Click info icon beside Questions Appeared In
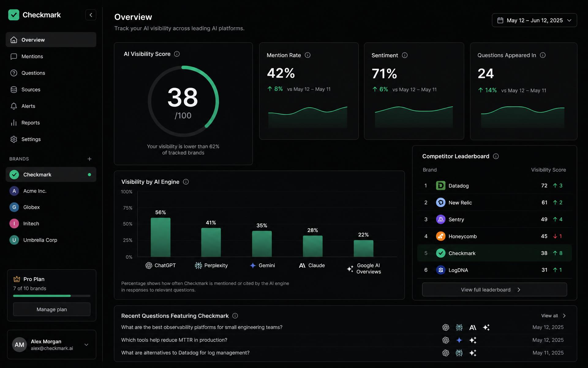Screen dimensions: 588x368 543,55
